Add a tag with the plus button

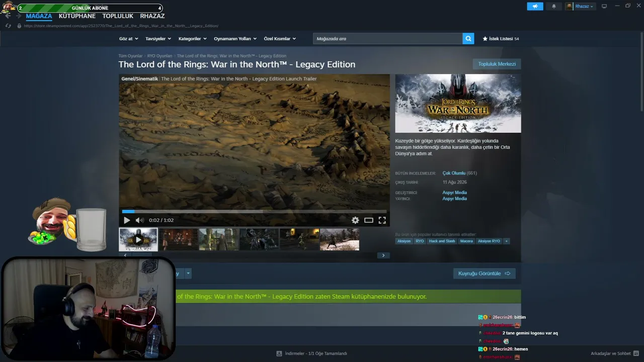click(507, 241)
